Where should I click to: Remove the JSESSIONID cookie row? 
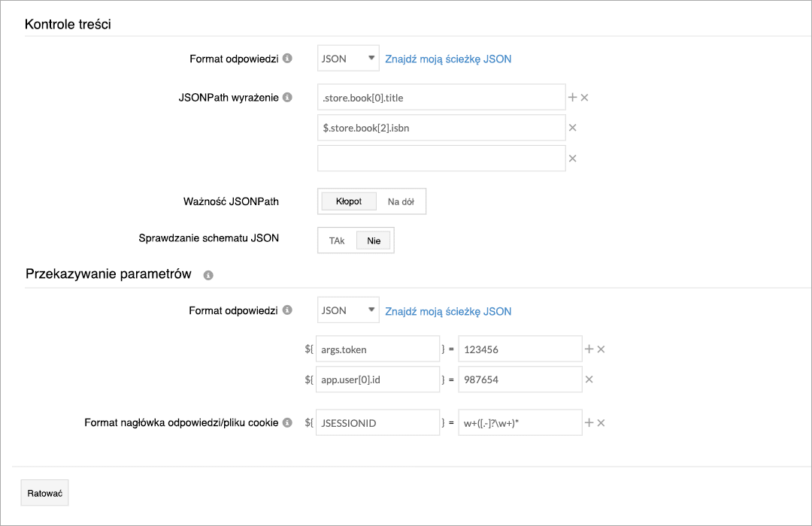[x=601, y=422]
